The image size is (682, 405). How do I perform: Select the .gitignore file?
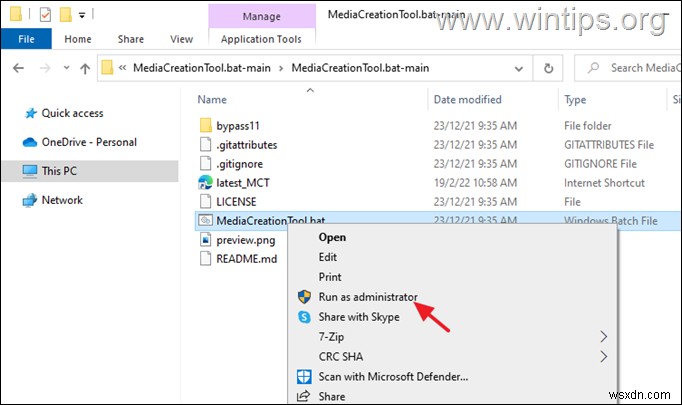(240, 164)
